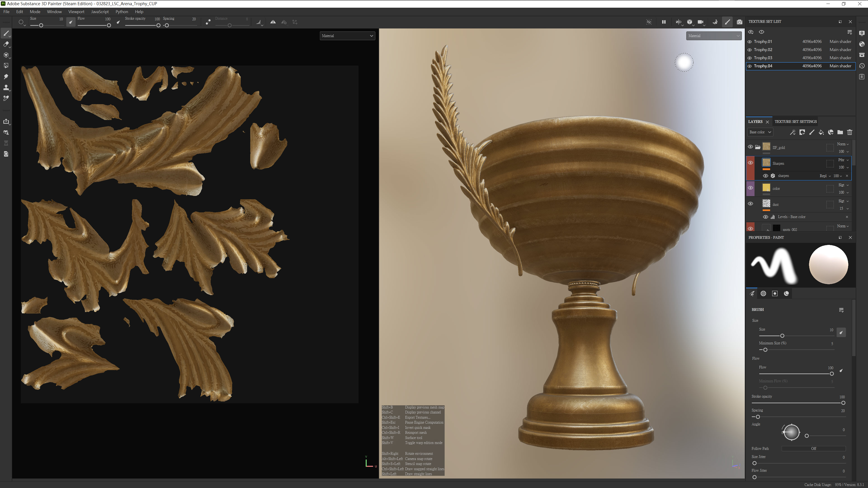The image size is (868, 488).
Task: Remove the Levels - Base color effect
Action: [847, 217]
